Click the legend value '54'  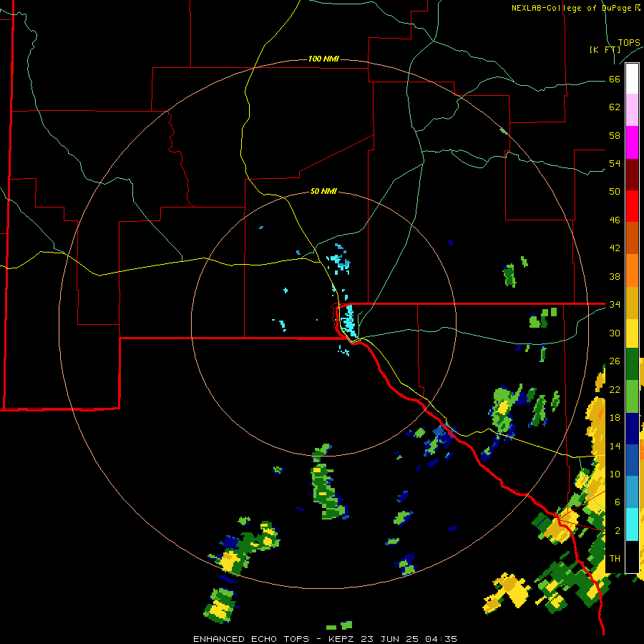[x=615, y=163]
